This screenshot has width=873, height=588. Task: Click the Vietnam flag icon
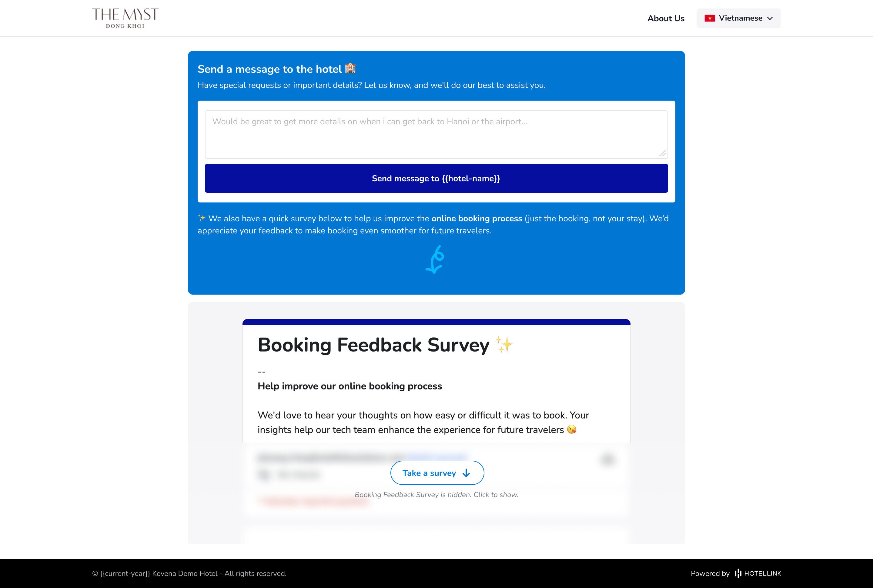[710, 18]
